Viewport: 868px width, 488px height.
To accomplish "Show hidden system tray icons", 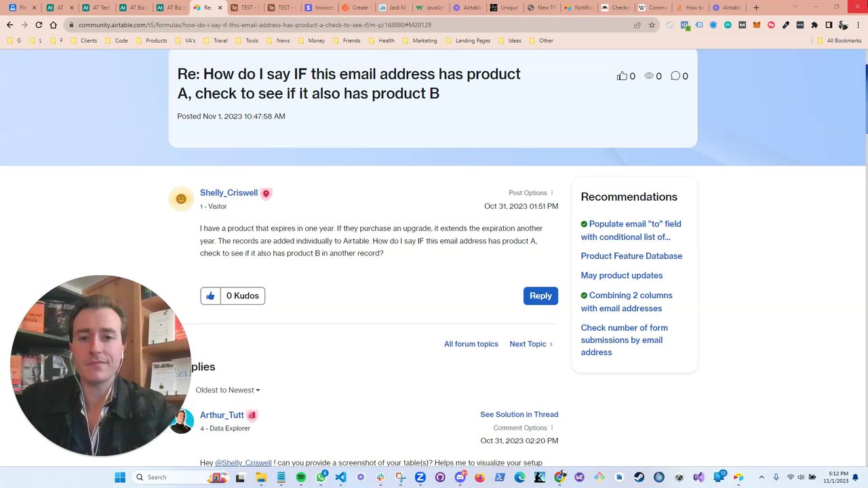I will [x=762, y=477].
